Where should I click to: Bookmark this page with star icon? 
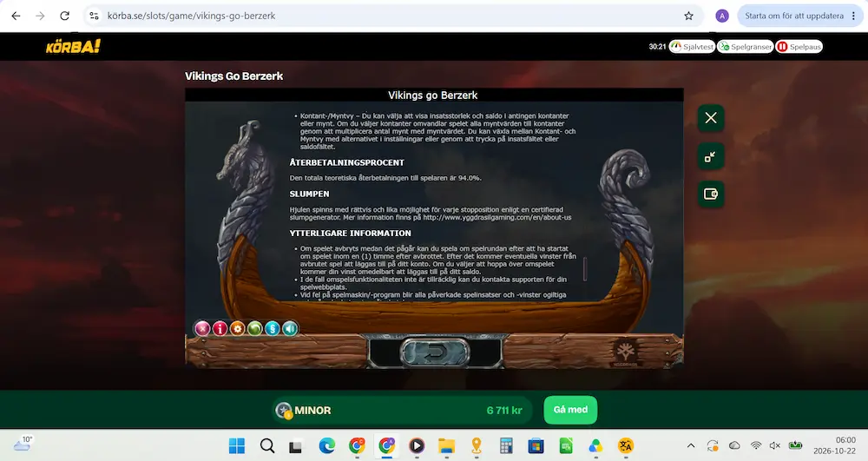pyautogui.click(x=688, y=16)
